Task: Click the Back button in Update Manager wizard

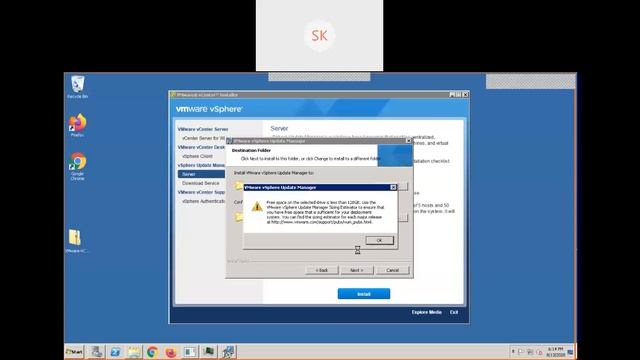Action: (322, 270)
